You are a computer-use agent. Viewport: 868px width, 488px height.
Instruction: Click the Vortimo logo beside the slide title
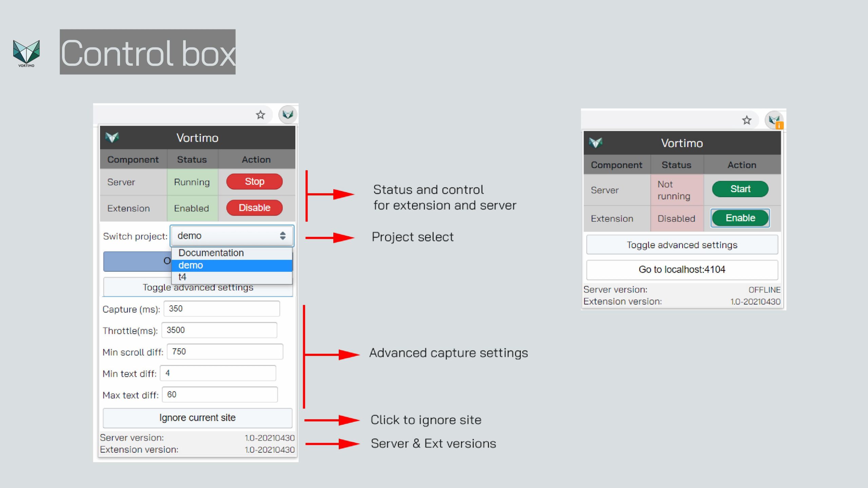point(26,53)
